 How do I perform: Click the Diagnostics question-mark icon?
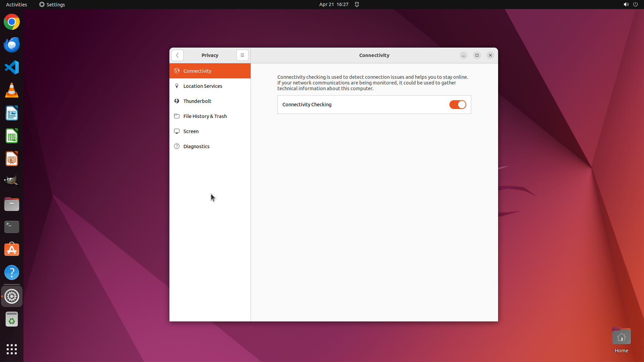tap(177, 146)
